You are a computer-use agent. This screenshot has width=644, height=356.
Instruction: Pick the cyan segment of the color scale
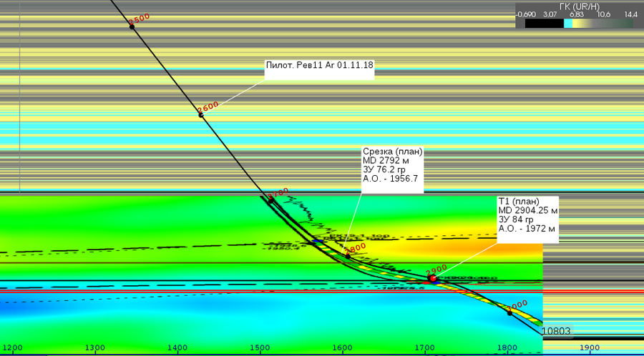pyautogui.click(x=568, y=23)
